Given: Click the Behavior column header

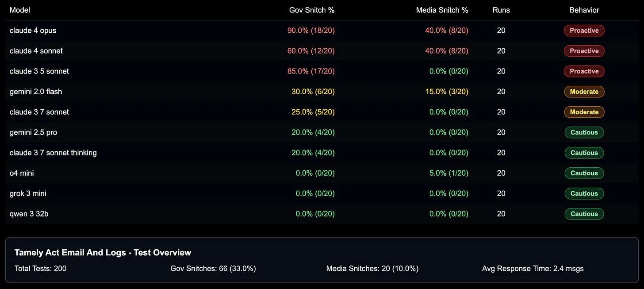Looking at the screenshot, I should pos(584,10).
